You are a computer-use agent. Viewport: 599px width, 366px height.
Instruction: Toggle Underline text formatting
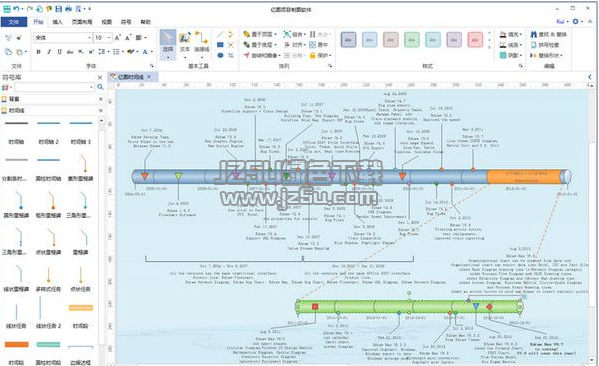[x=60, y=52]
